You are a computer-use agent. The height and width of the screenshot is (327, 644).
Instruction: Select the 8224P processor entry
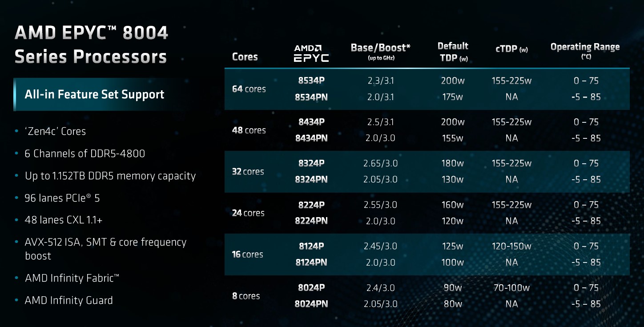pyautogui.click(x=311, y=205)
